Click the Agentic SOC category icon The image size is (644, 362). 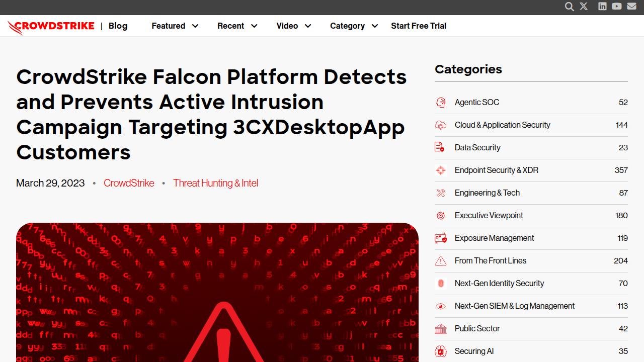(x=441, y=103)
